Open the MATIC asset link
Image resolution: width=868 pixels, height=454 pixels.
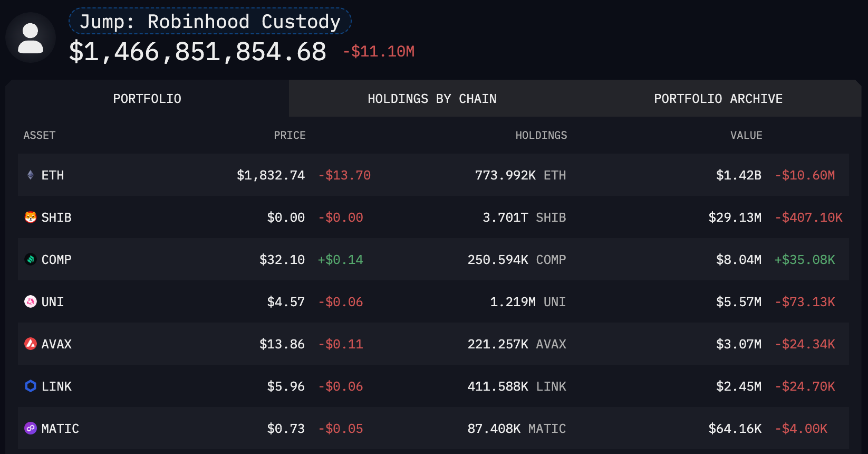pos(60,429)
